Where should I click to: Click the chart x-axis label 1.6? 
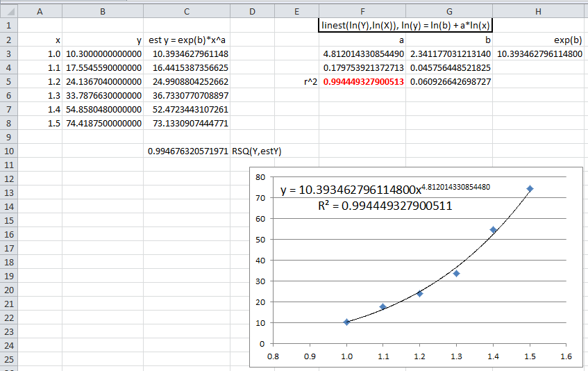pos(566,356)
